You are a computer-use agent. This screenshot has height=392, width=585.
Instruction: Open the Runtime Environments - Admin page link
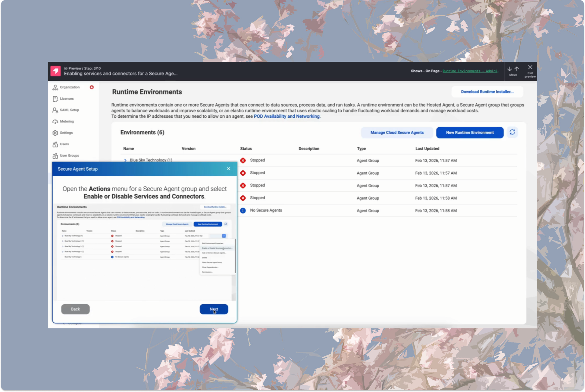[x=471, y=71]
